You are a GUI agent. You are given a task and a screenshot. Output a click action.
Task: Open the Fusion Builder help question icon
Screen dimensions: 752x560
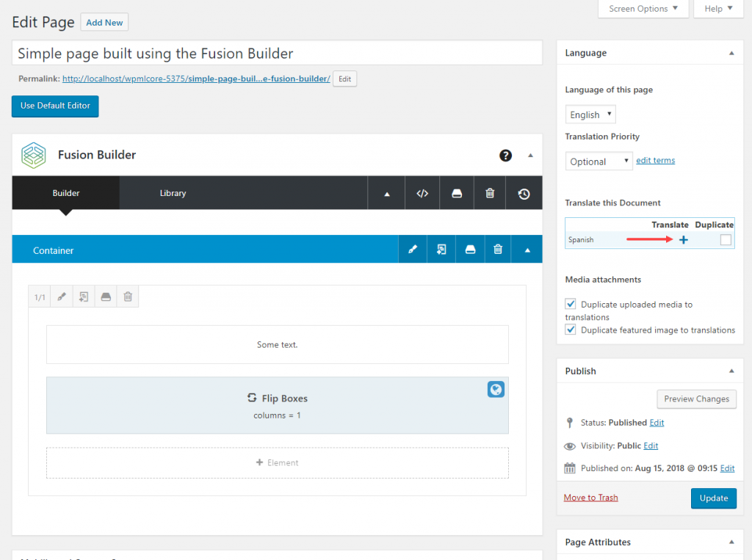pyautogui.click(x=505, y=156)
